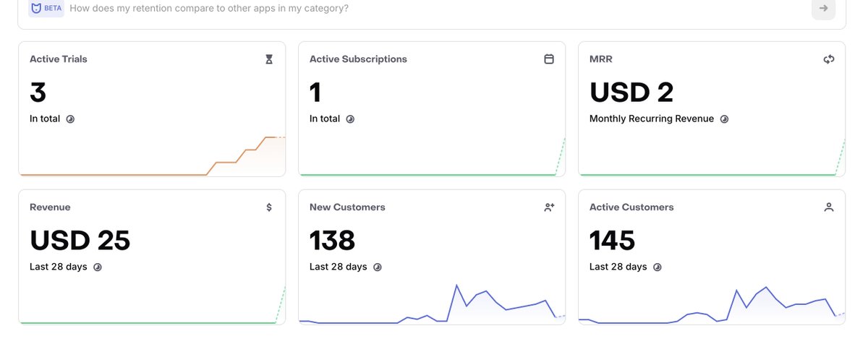Click the 138 new customers value
This screenshot has height=352, width=868.
333,241
